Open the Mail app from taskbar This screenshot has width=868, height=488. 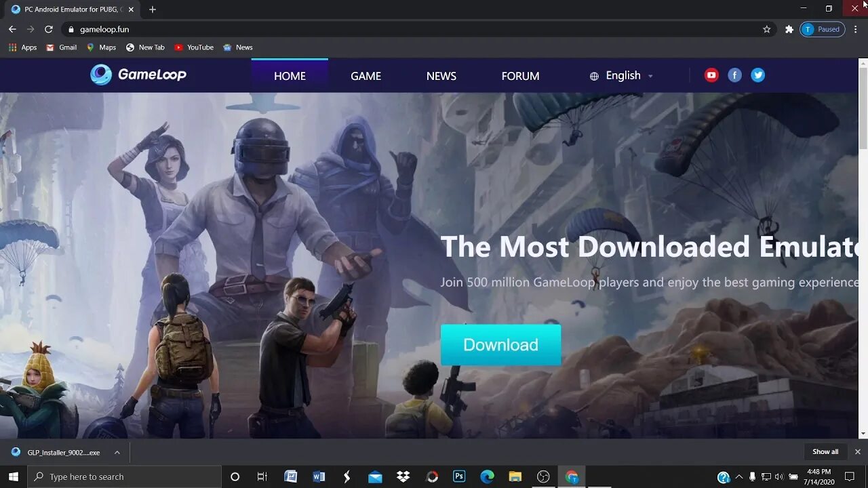pos(375,476)
